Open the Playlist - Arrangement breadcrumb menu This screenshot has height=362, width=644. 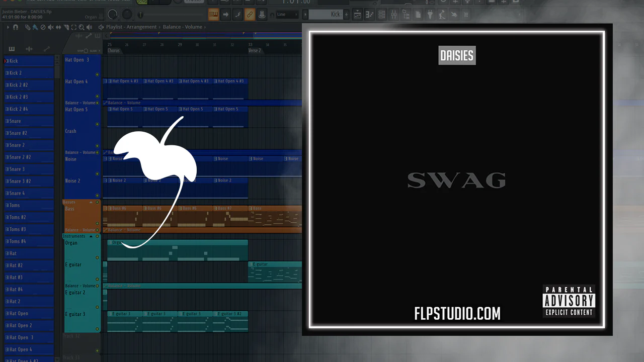click(x=132, y=27)
